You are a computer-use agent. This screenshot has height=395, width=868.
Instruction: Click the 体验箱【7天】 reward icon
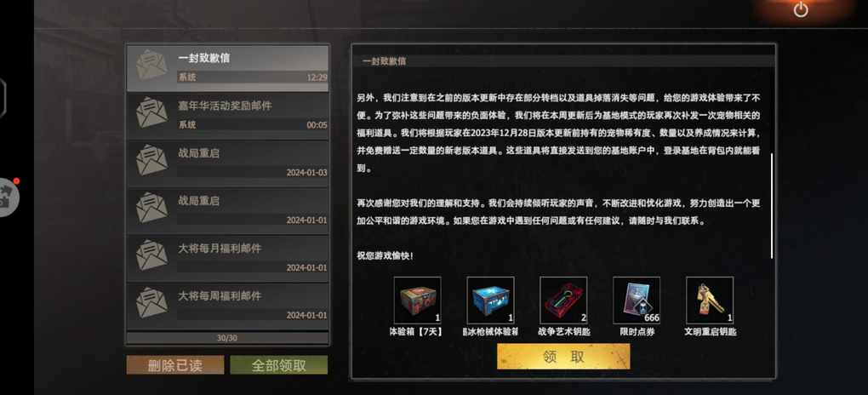417,301
